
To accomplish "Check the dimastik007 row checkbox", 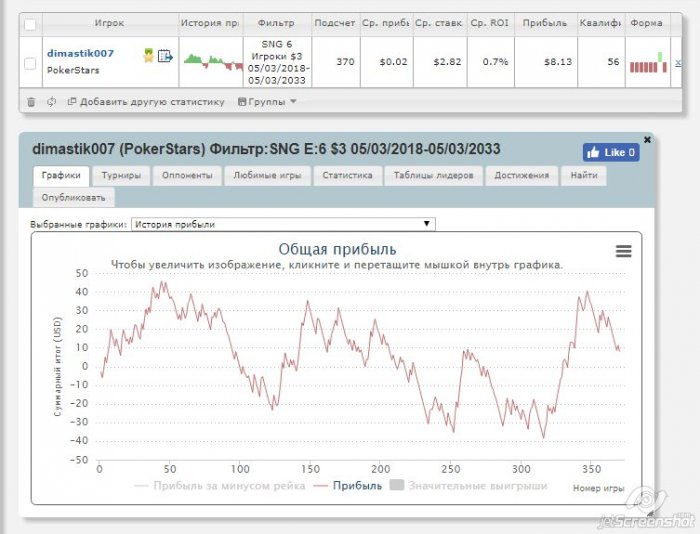I will (30, 63).
